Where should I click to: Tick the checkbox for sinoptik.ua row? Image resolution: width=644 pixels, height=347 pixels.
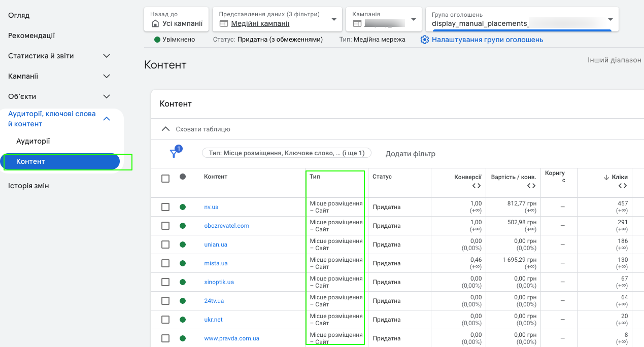(x=165, y=282)
